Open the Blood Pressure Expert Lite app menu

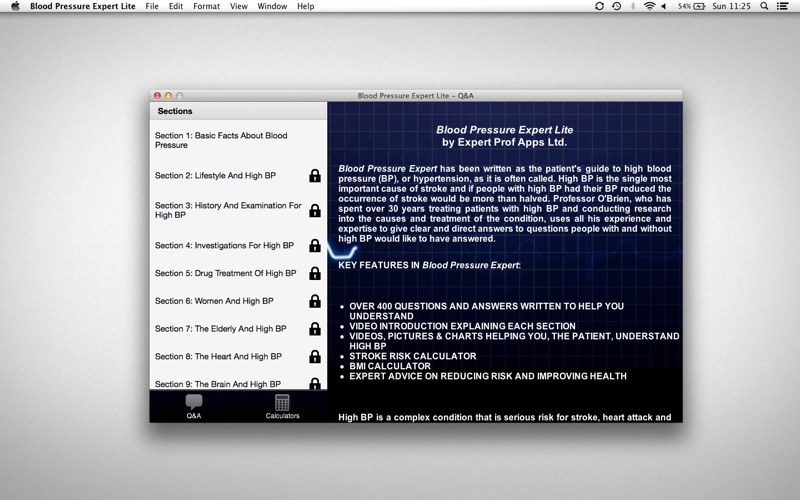(83, 6)
